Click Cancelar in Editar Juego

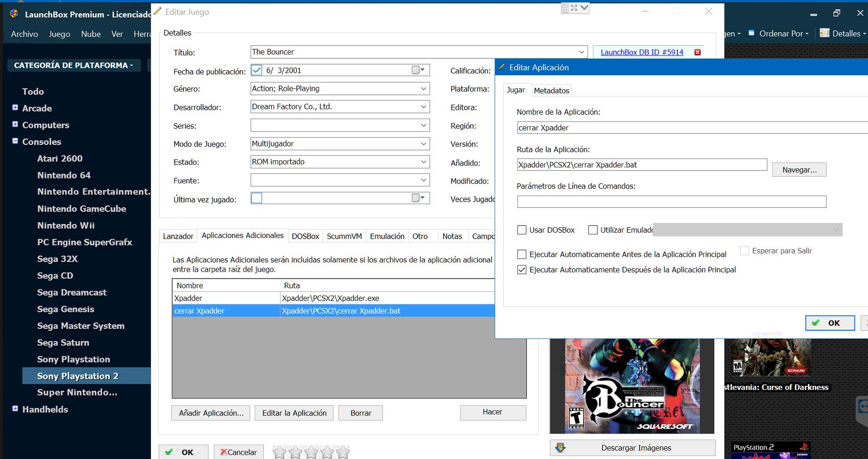239,452
